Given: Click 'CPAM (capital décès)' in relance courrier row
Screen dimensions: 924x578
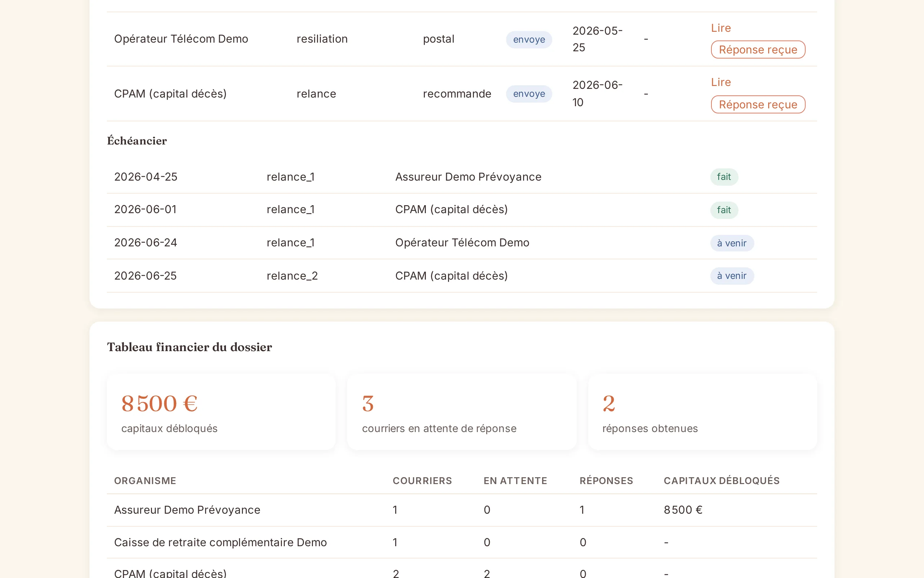Looking at the screenshot, I should (x=170, y=94).
